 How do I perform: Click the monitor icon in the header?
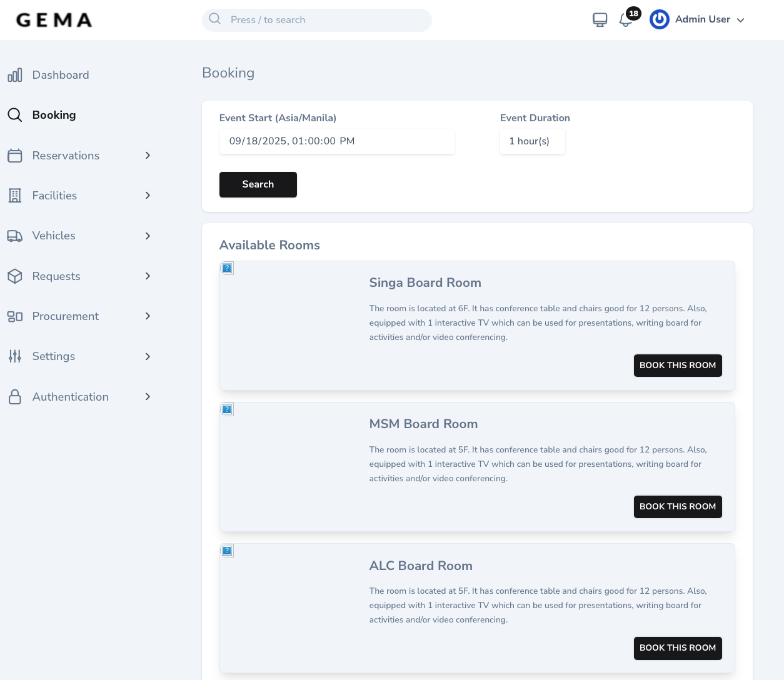(600, 19)
